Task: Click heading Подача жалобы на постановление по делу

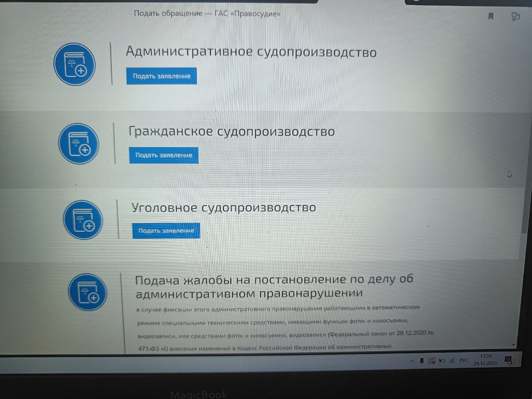Action: pyautogui.click(x=274, y=286)
